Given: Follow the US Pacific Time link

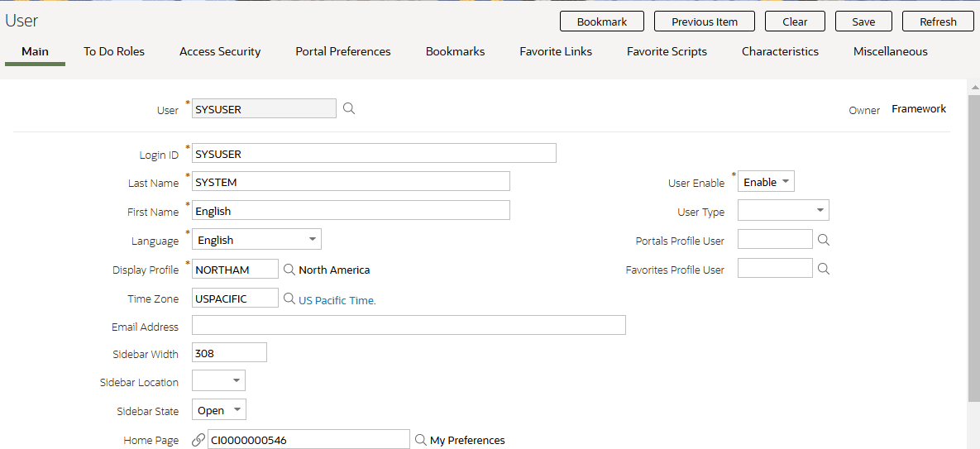Looking at the screenshot, I should click(x=337, y=300).
